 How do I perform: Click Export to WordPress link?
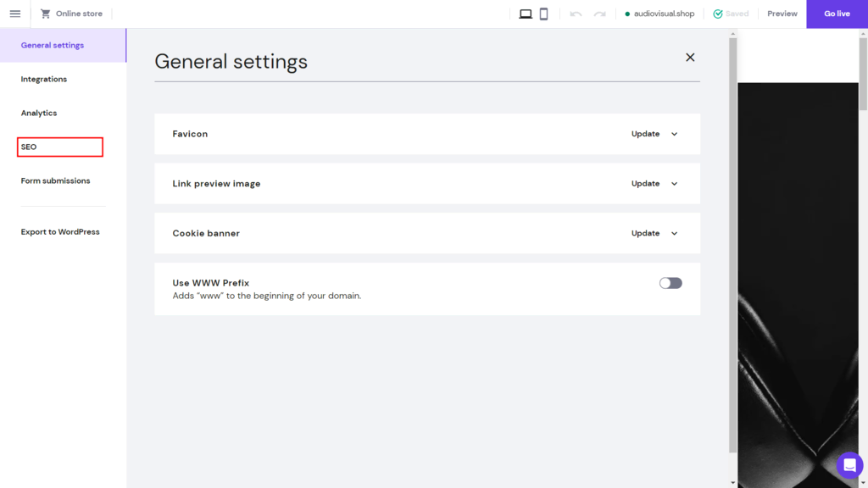[60, 232]
